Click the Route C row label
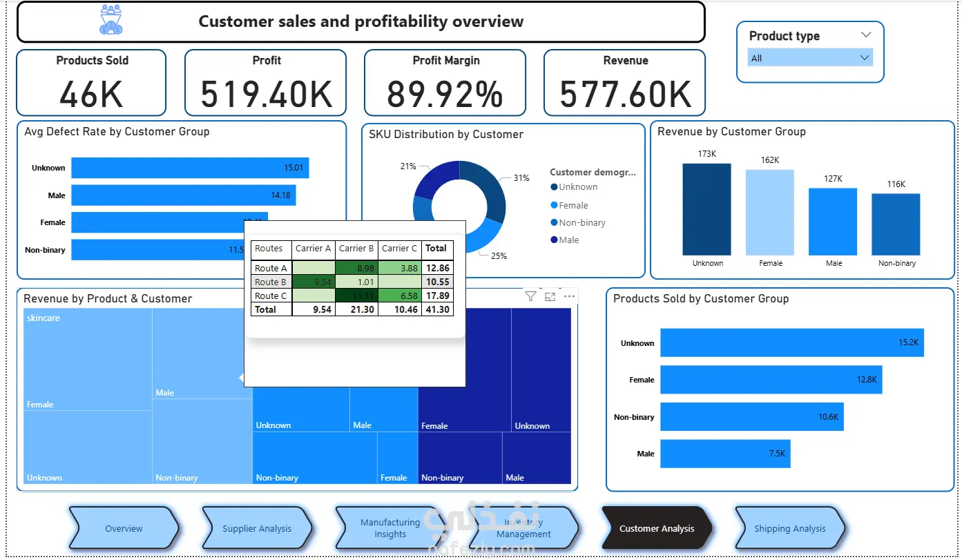The image size is (962, 560). click(x=271, y=296)
